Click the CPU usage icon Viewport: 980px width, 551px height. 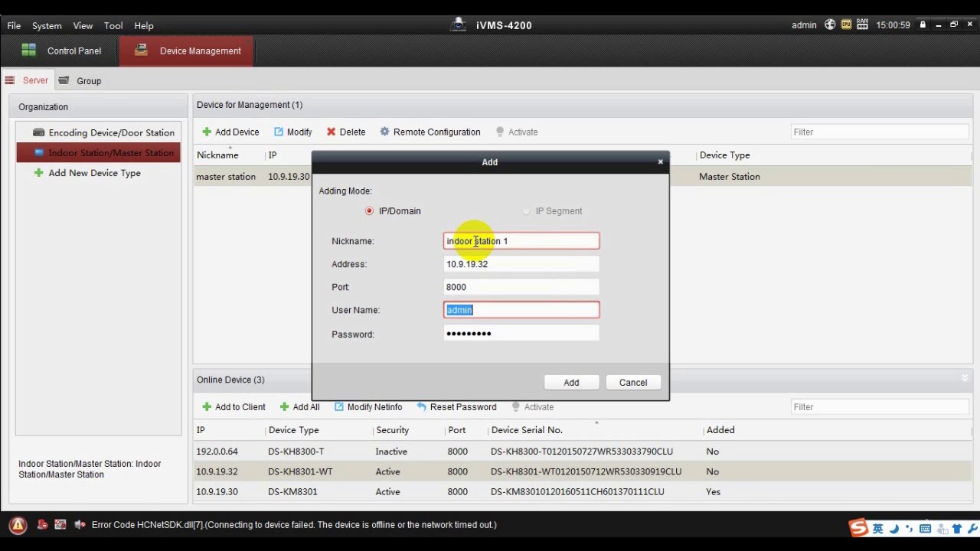846,24
